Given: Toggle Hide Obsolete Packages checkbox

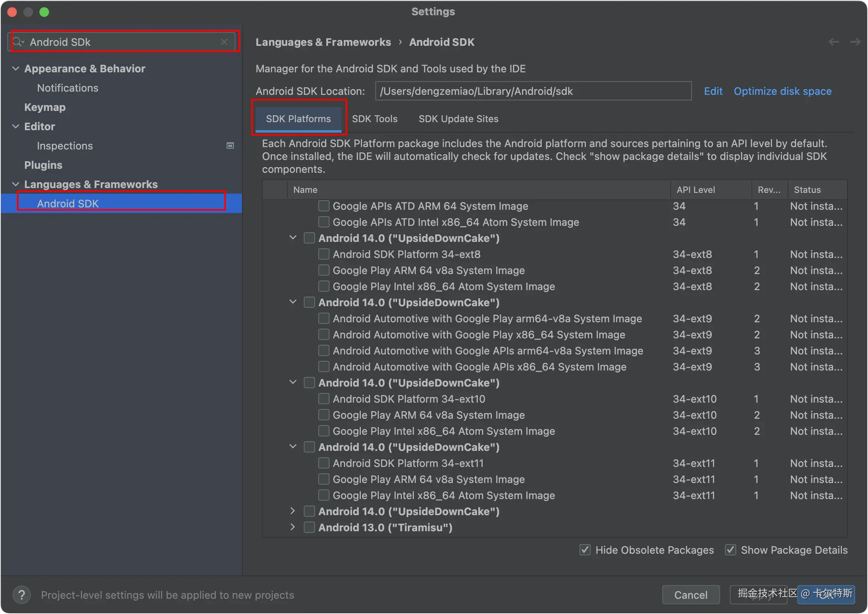Looking at the screenshot, I should pyautogui.click(x=585, y=550).
